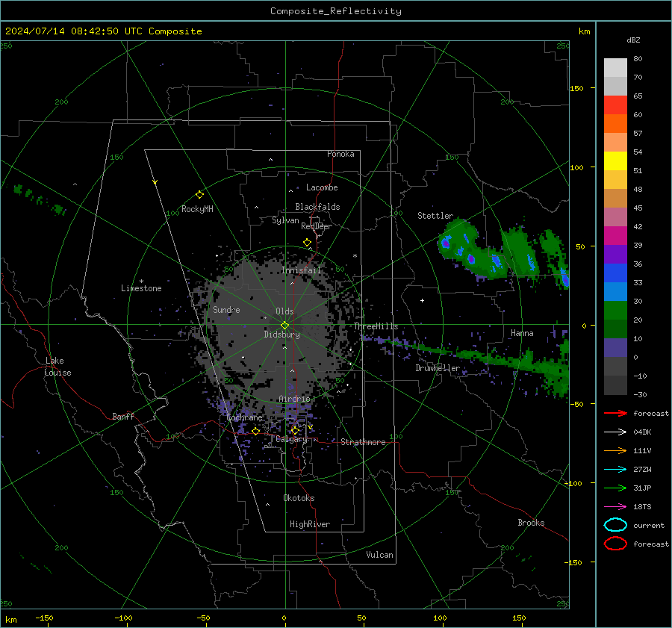Click the Strathmore town label
Screen dimensions: 672x628
point(363,442)
